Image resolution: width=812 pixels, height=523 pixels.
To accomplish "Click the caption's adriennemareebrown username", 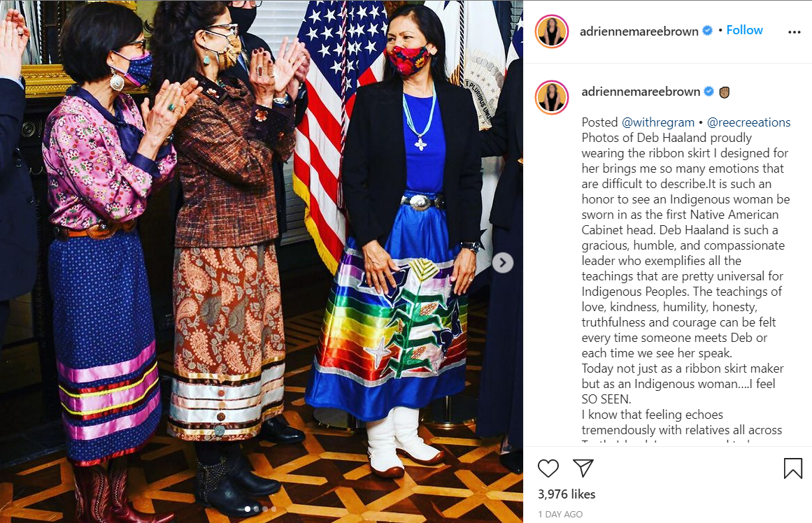I will click(641, 92).
